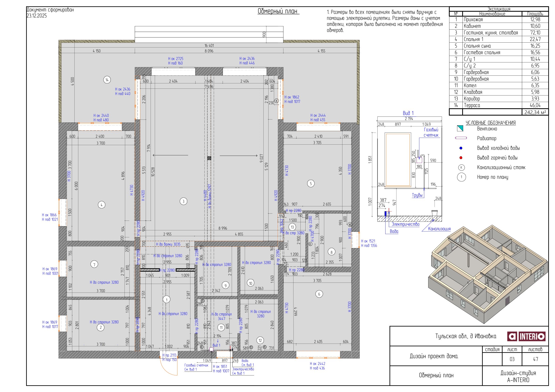555x392 pixels.
Task: Click the total area 242,34 м² cell
Action: point(535,112)
